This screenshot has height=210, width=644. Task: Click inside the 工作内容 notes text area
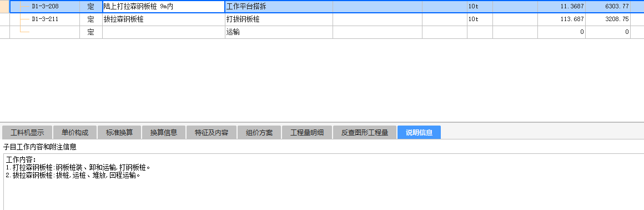click(x=324, y=182)
